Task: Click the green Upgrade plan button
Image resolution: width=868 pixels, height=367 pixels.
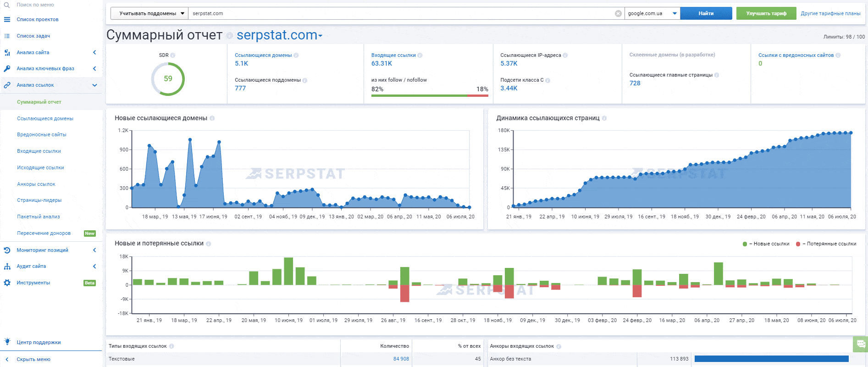Action: [766, 14]
